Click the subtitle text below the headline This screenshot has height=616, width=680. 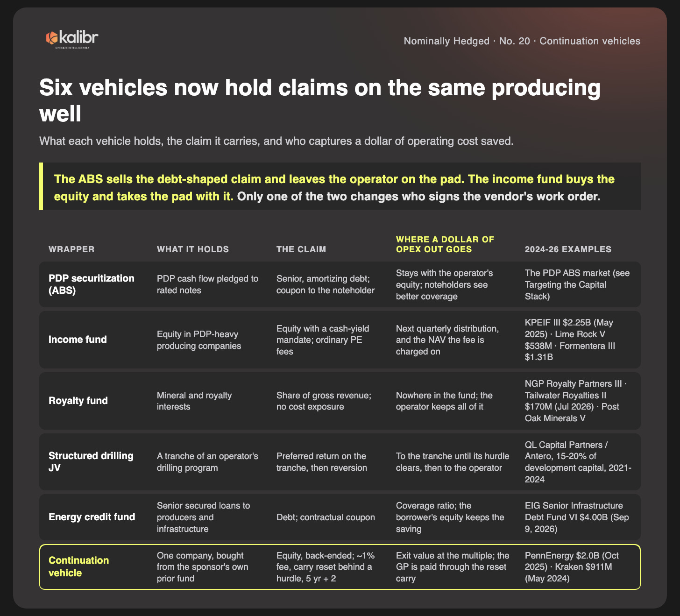coord(276,141)
